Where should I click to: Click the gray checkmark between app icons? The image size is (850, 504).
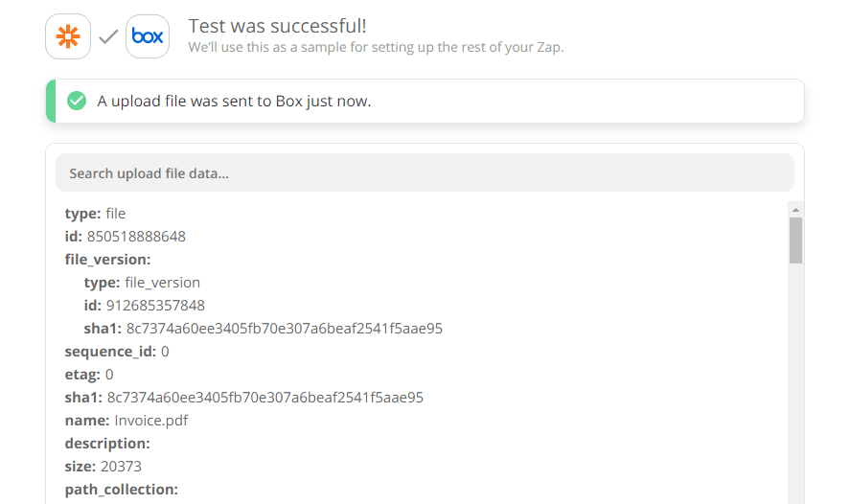point(108,36)
